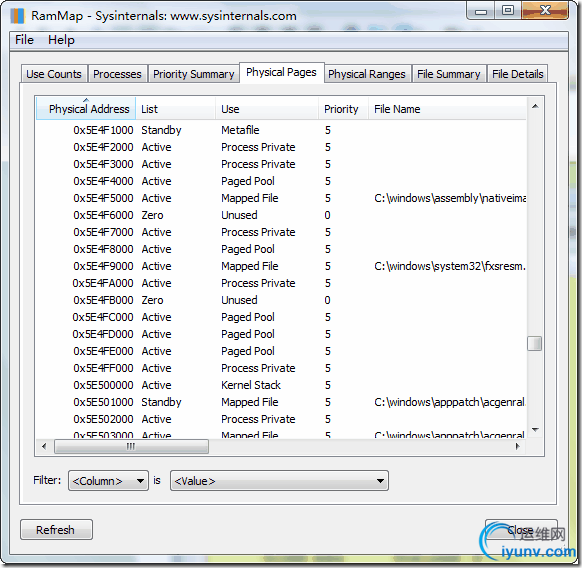Select row with address 0x5E4F6000
Viewport: 582px width, 568px height.
click(281, 215)
